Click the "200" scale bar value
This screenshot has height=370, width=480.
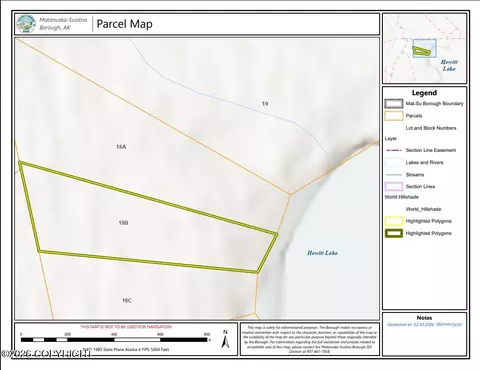pyautogui.click(x=68, y=334)
